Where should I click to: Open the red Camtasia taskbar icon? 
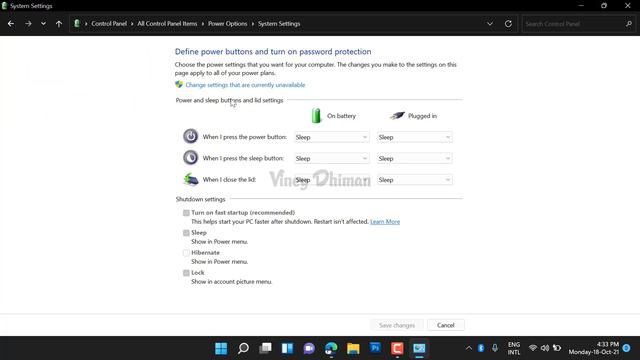(397, 348)
